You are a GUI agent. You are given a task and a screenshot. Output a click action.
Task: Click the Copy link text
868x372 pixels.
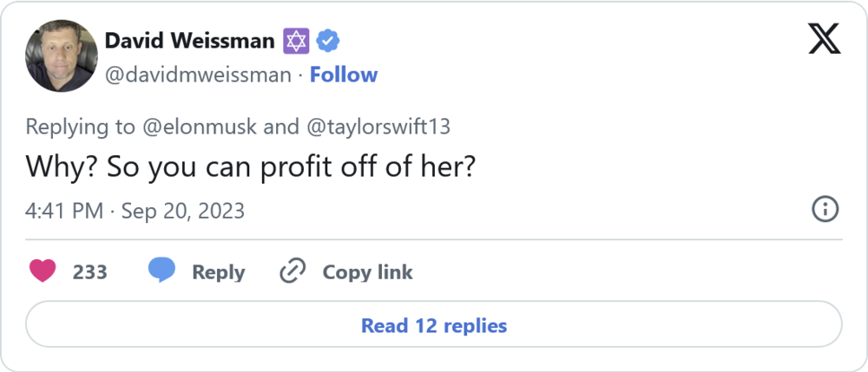(x=367, y=272)
